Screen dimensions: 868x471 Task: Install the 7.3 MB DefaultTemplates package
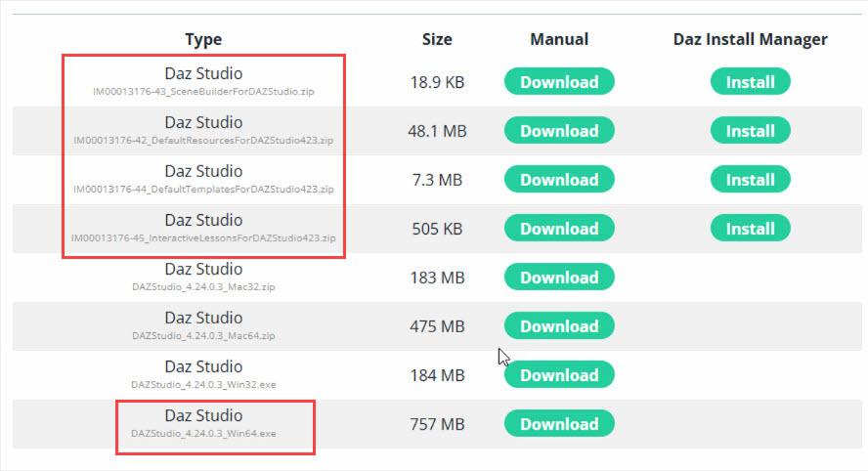[x=750, y=180]
